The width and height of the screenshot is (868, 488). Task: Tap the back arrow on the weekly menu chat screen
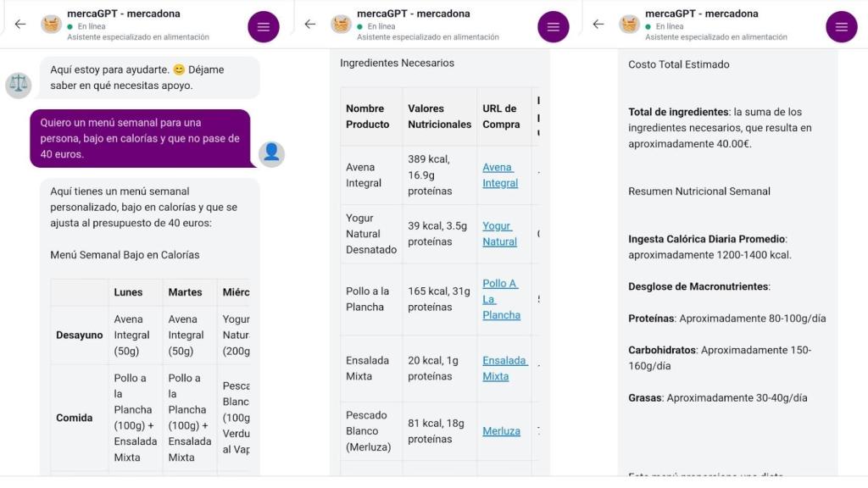[20, 25]
